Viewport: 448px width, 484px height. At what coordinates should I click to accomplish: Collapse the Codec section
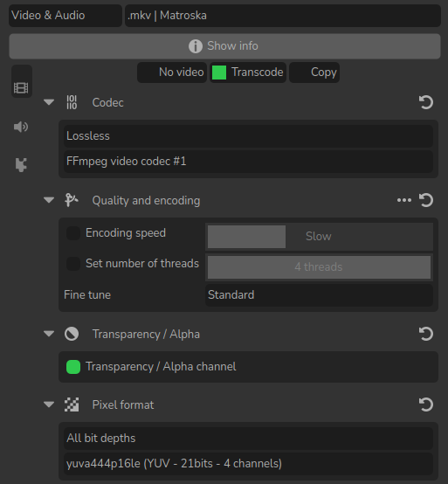point(49,102)
